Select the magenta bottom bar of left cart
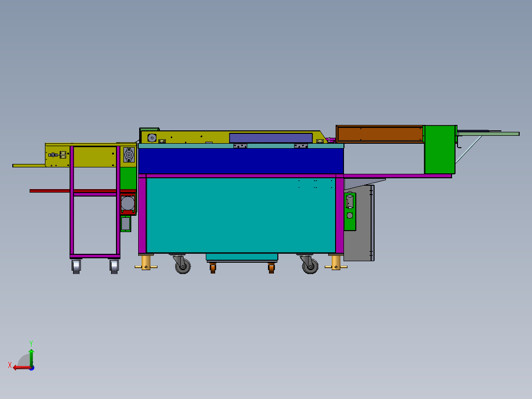Image resolution: width=532 pixels, height=399 pixels. click(x=95, y=256)
